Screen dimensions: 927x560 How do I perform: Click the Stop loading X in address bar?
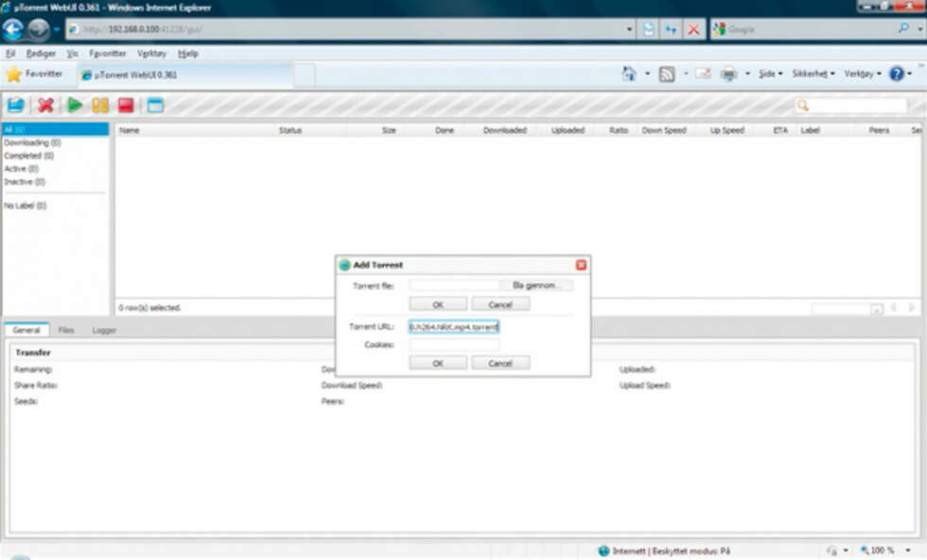(x=693, y=29)
